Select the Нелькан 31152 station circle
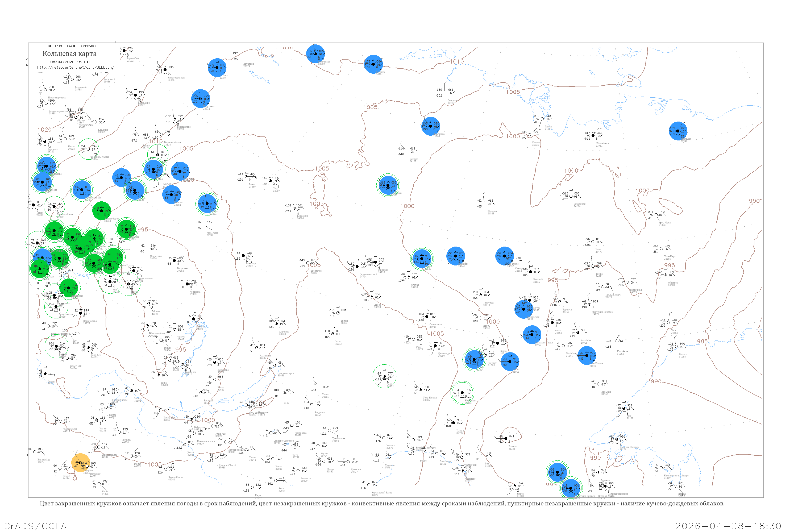This screenshot has height=532, width=798. 599,384
